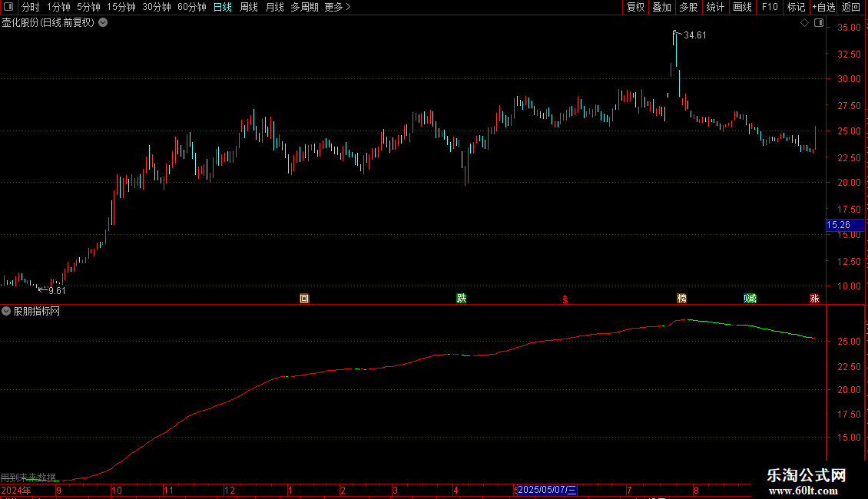Screen dimensions: 868x499
Task: Click the 叠加 overlay button
Action: [x=661, y=7]
